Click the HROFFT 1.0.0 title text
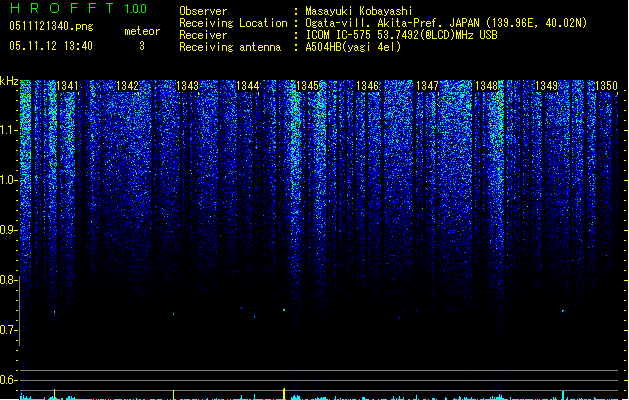Viewport: 629px width, 400px height. point(78,8)
